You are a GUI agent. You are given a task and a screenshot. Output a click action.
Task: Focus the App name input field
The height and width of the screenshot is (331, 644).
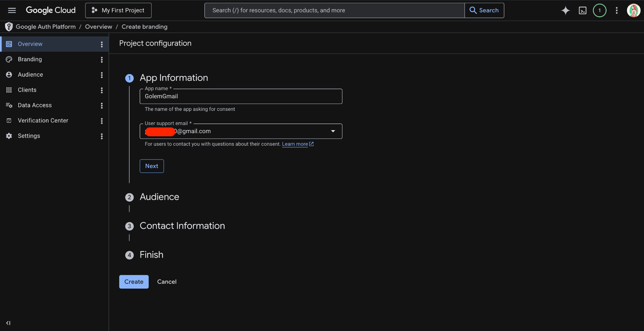[241, 96]
